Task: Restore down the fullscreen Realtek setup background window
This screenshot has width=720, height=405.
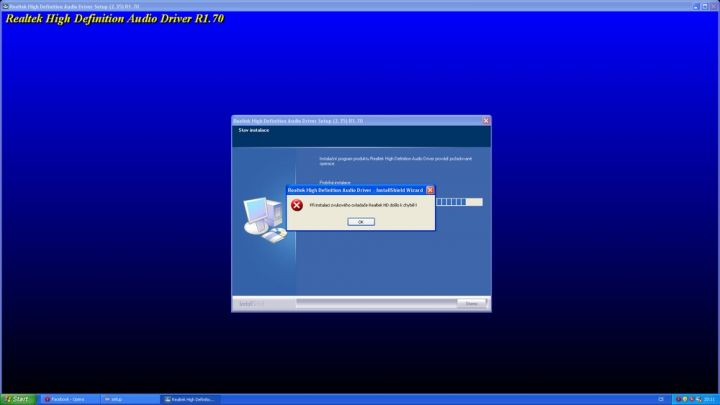Action: pyautogui.click(x=705, y=6)
